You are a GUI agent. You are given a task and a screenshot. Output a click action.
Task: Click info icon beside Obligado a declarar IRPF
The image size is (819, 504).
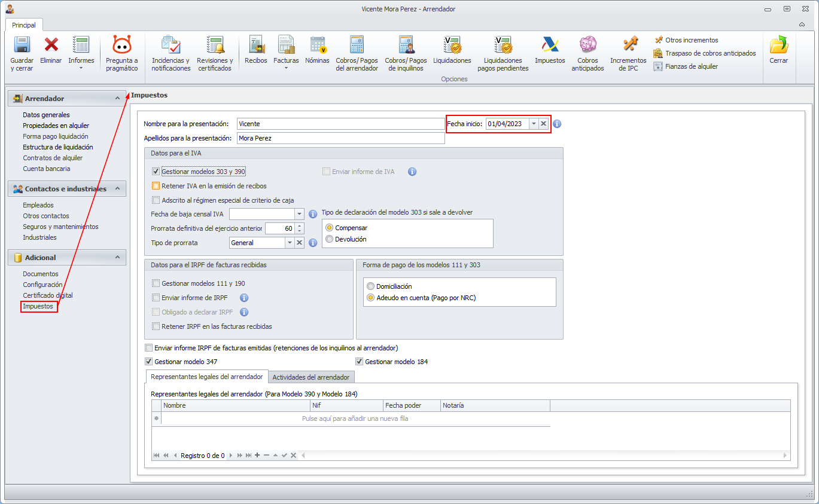coord(244,312)
